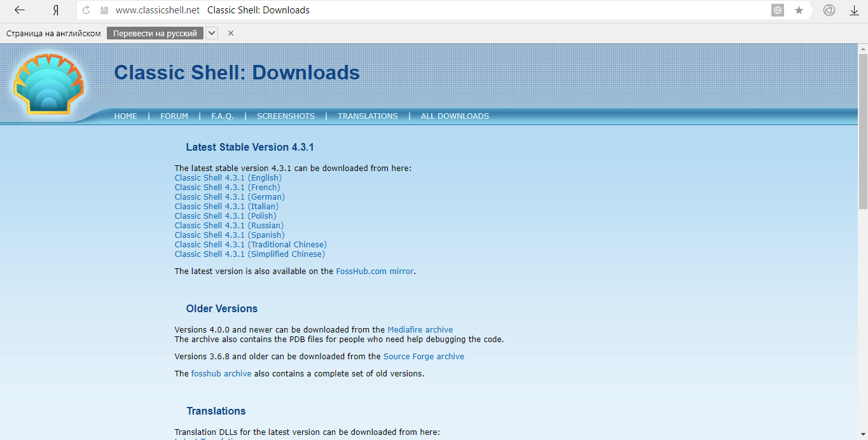The image size is (868, 440).
Task: Download Classic Shell 4.3.1 (Spanish)
Action: point(230,235)
